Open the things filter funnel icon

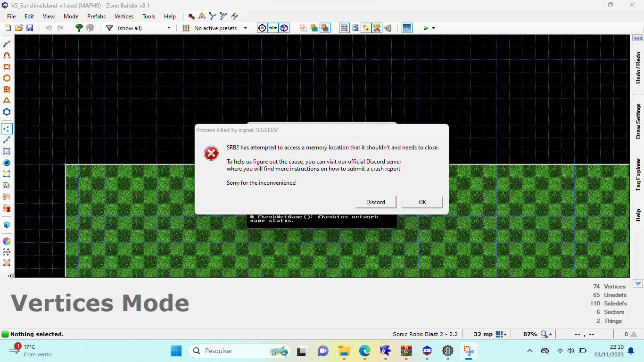pyautogui.click(x=109, y=28)
